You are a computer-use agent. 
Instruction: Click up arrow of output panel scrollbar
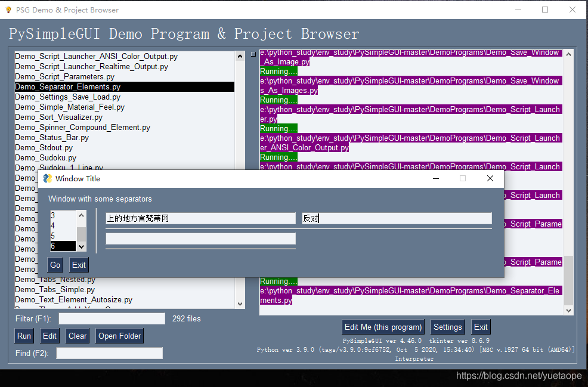click(x=568, y=54)
